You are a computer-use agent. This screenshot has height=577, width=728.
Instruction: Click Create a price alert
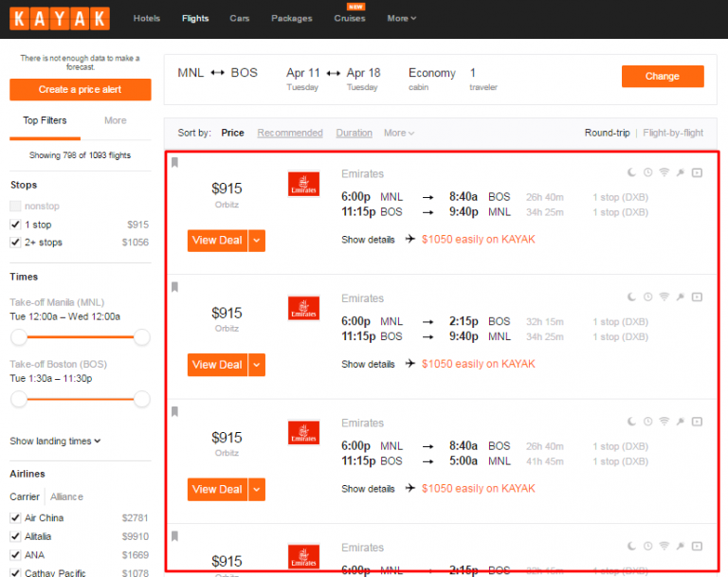pos(81,89)
